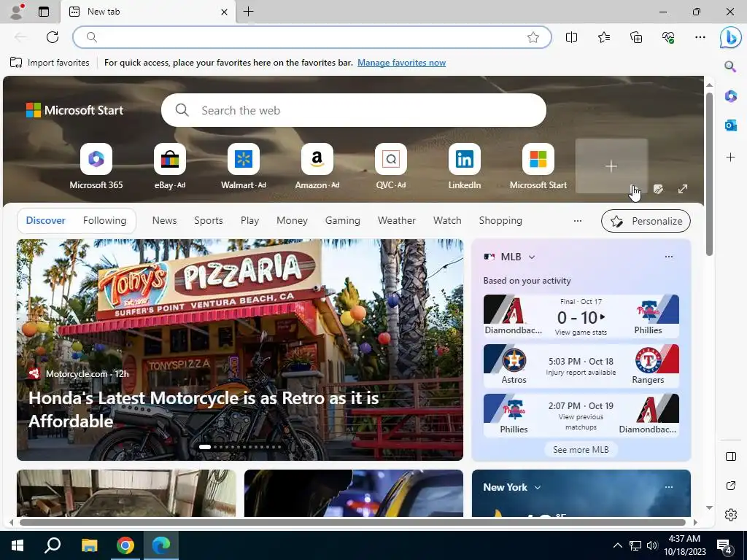Open the Collections icon
The width and height of the screenshot is (747, 560).
(636, 37)
